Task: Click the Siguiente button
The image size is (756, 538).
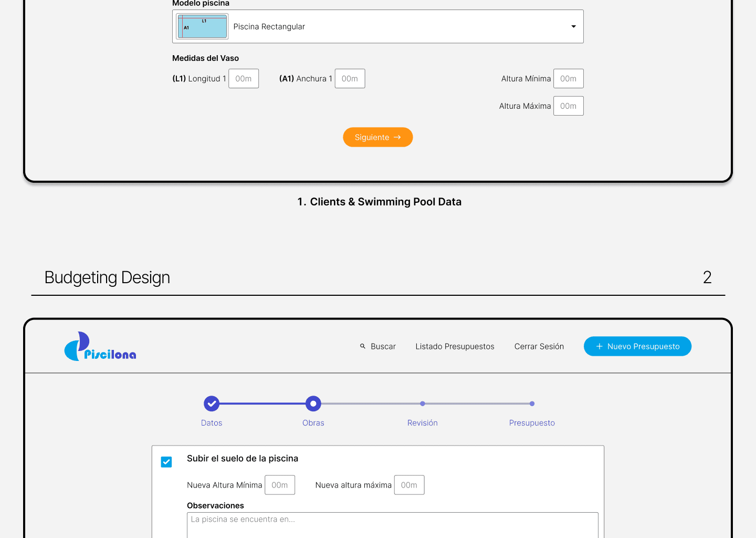Action: tap(378, 137)
